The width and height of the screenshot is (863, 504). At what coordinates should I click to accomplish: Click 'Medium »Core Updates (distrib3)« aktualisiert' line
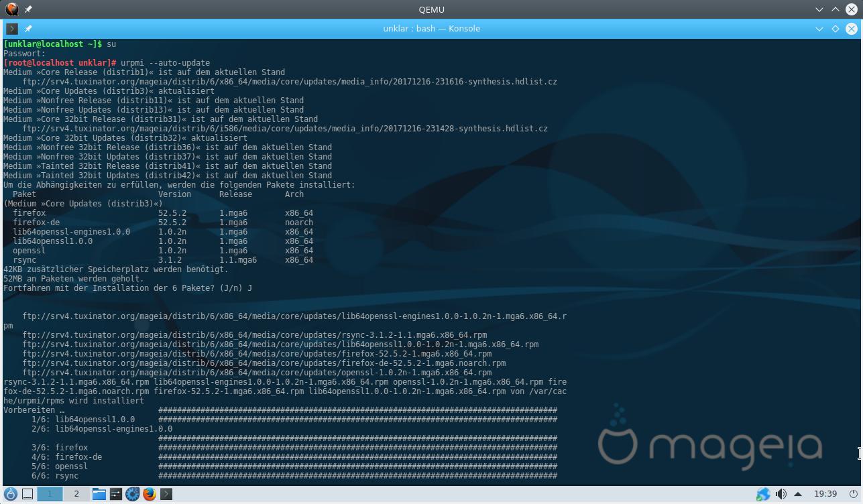point(109,91)
